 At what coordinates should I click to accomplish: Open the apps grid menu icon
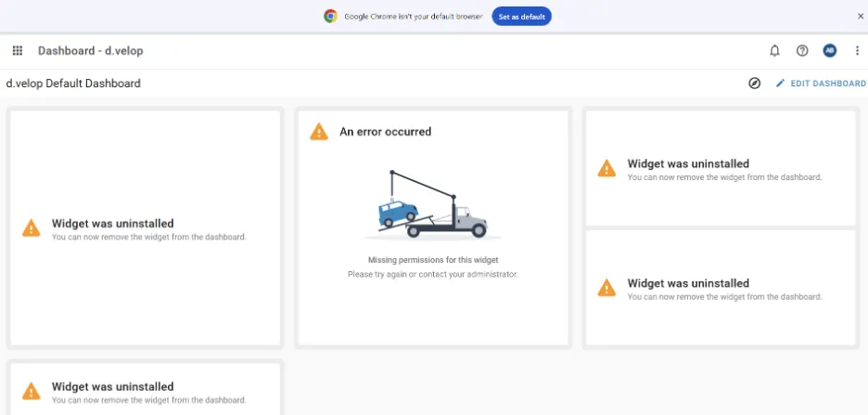point(18,50)
